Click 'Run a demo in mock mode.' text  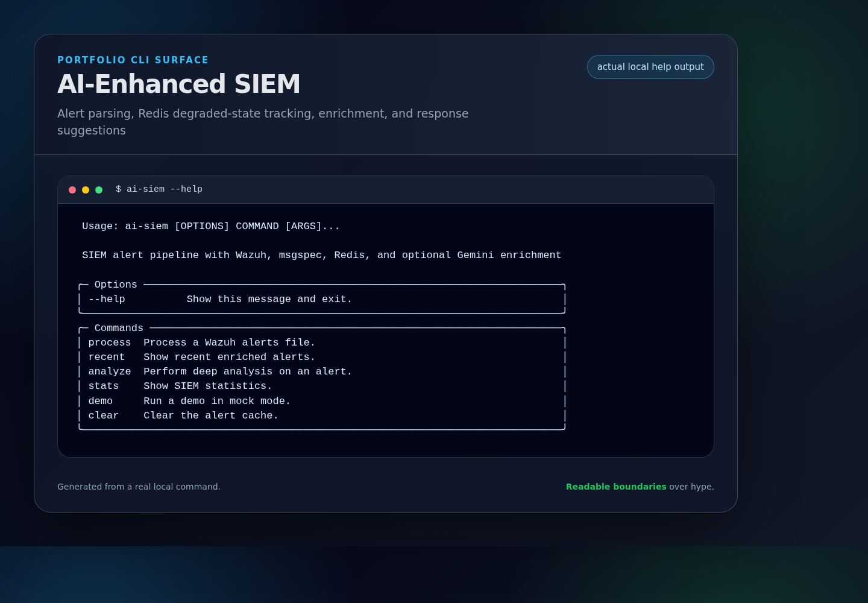tap(217, 401)
